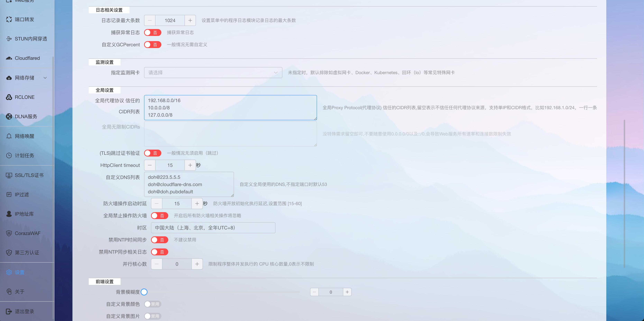The height and width of the screenshot is (321, 644).
Task: Click the 计划任务 clock icon
Action: click(9, 155)
